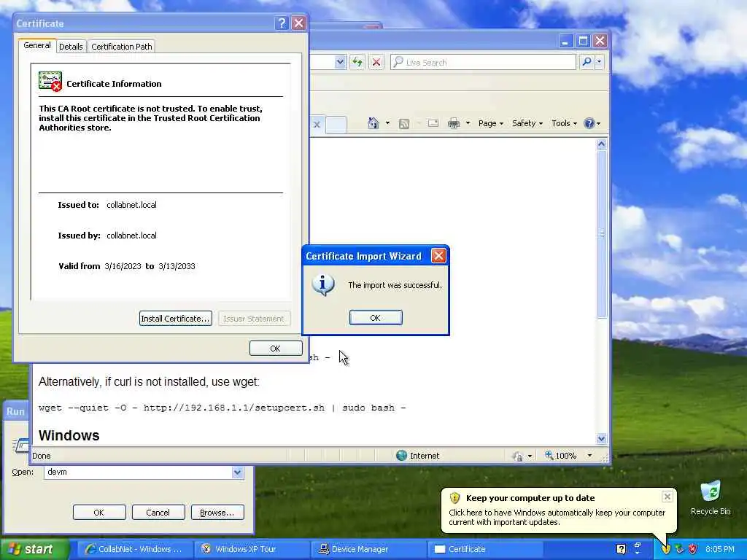Click the Windows Update shield tray icon
Image resolution: width=747 pixels, height=560 pixels.
[665, 549]
